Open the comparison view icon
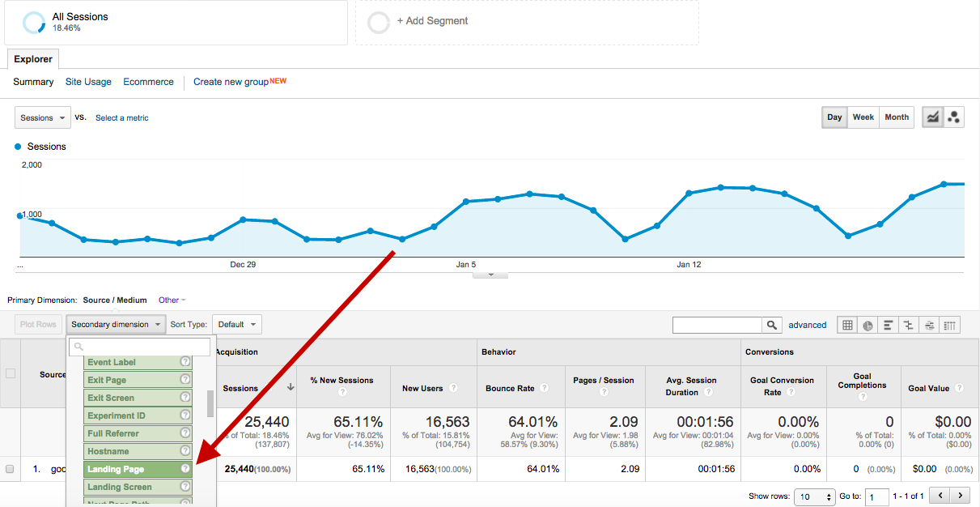Viewport: 980px width, 507px height. point(908,324)
